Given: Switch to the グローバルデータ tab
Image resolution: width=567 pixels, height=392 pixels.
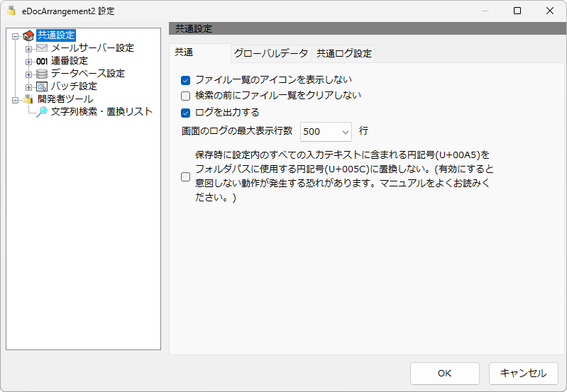Looking at the screenshot, I should pos(271,53).
